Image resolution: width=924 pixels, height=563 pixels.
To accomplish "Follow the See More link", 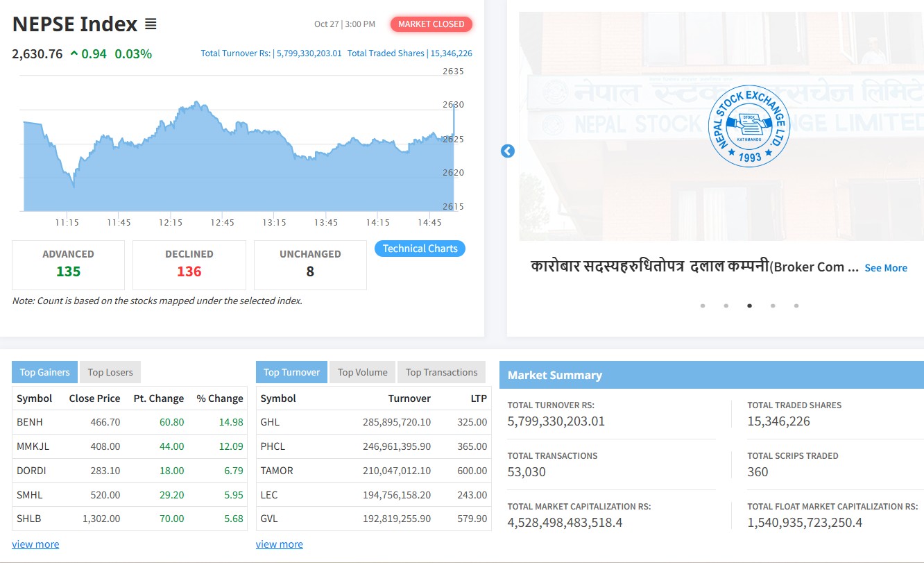I will pos(886,268).
